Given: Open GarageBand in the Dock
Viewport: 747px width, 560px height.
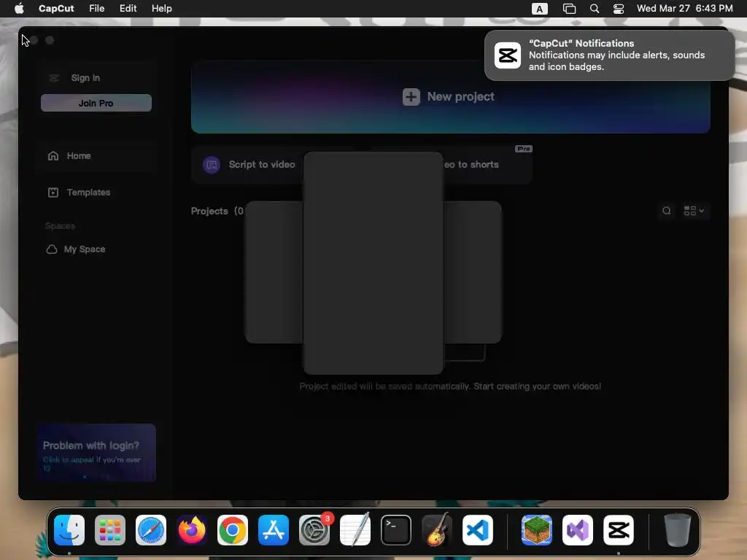Looking at the screenshot, I should click(x=437, y=530).
